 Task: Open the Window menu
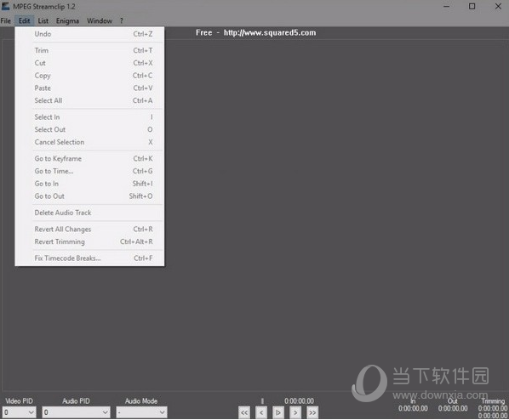pos(100,20)
